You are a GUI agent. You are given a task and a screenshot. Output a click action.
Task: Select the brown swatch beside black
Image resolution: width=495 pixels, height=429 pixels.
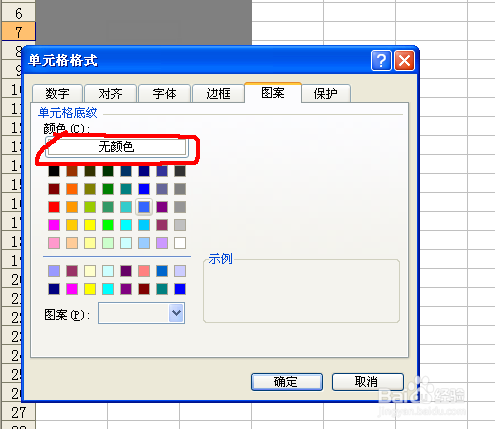(x=72, y=171)
